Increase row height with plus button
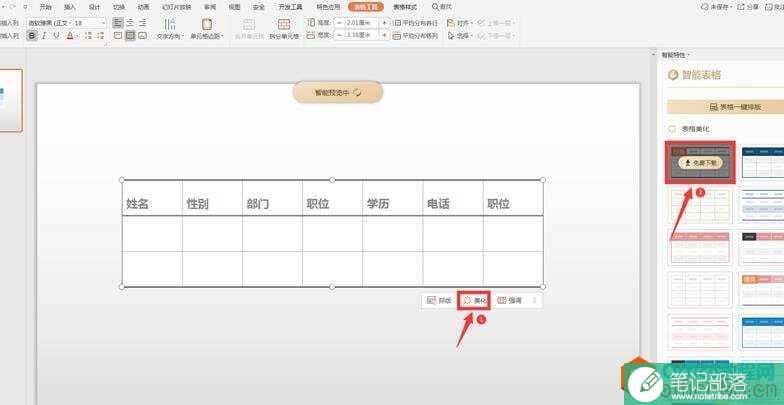Screen dimensions: 784x405 (x=384, y=23)
